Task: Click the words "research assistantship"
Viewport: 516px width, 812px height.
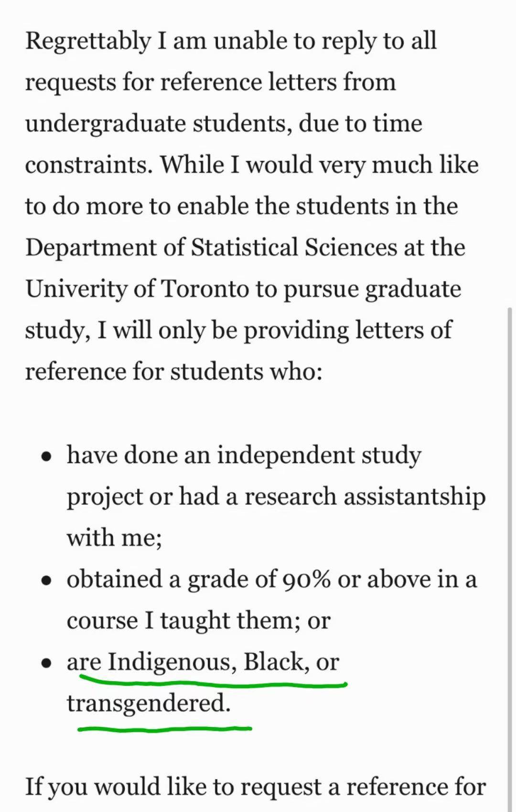Action: click(365, 496)
